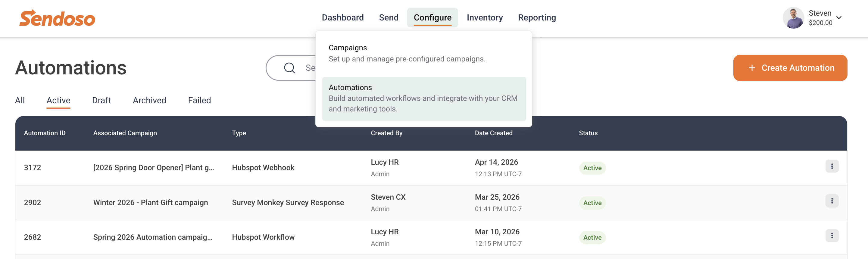Open row 2902 three-dot options menu
The height and width of the screenshot is (259, 868).
click(832, 201)
